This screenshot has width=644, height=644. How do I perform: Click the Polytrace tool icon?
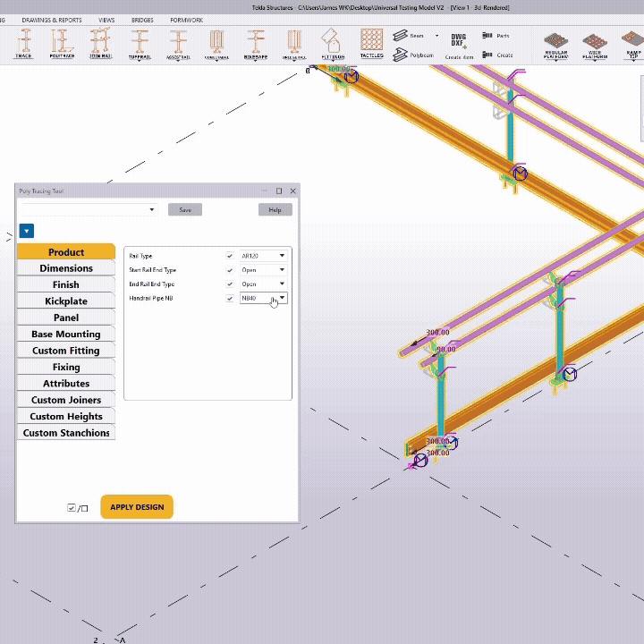coord(62,43)
